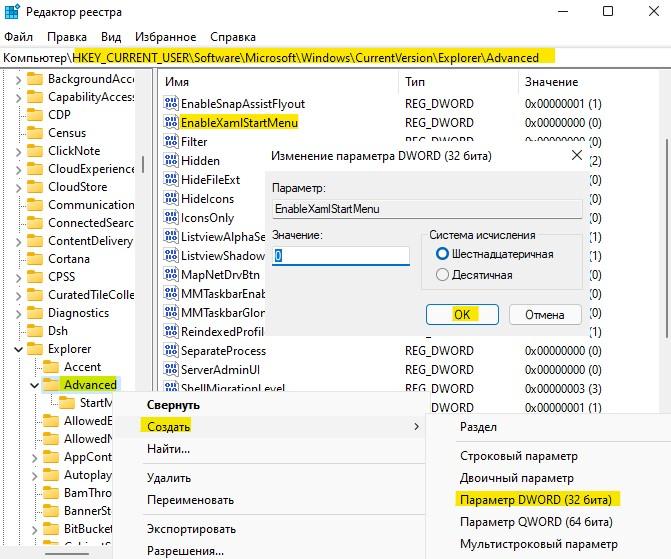Click the Accent folder icon under Explorer
The width and height of the screenshot is (671, 559).
tap(51, 367)
